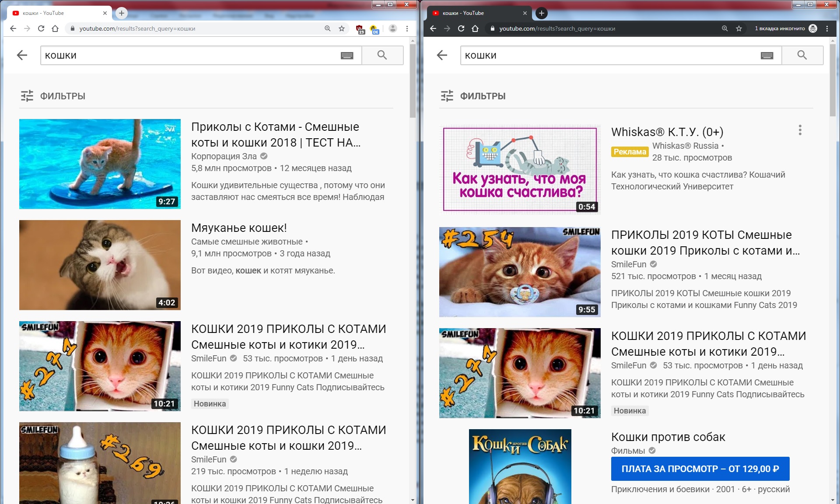This screenshot has height=504, width=840.
Task: Open the profile avatar in left browser toolbar
Action: point(392,28)
